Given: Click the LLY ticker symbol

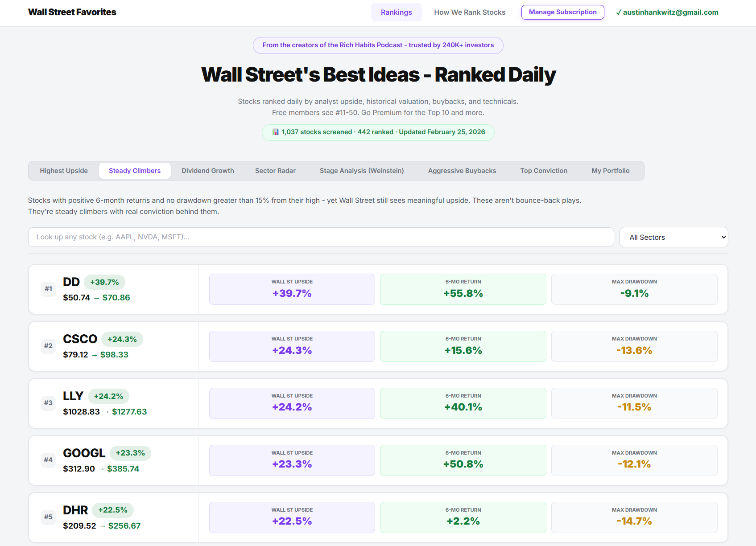Looking at the screenshot, I should [73, 396].
